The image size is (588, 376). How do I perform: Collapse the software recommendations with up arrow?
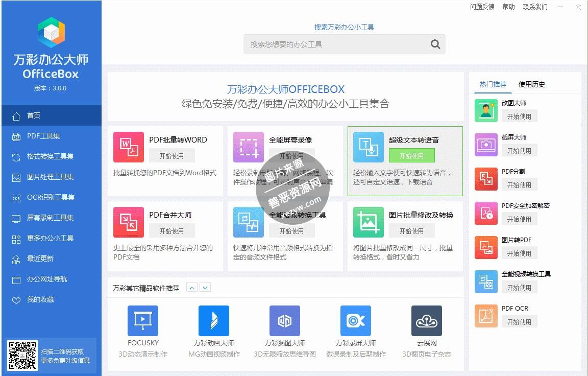click(x=191, y=288)
